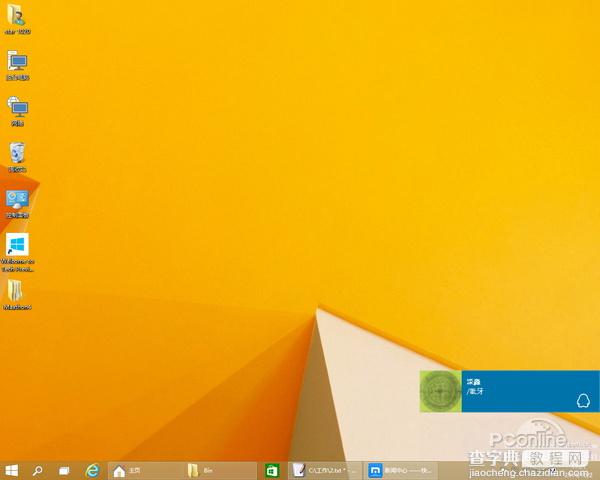This screenshot has width=600, height=480.
Task: Switch to the text editor taskbar window
Action: pyautogui.click(x=324, y=470)
